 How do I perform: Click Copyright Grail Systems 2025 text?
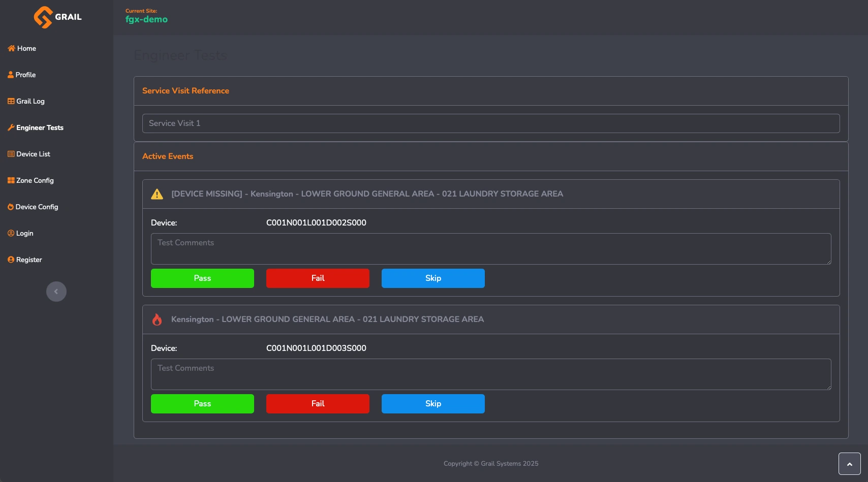491,464
